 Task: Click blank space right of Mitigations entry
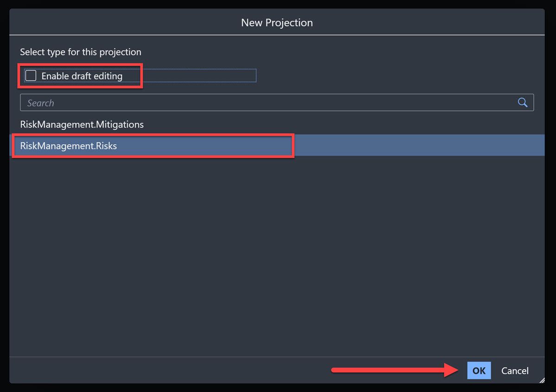[343, 124]
